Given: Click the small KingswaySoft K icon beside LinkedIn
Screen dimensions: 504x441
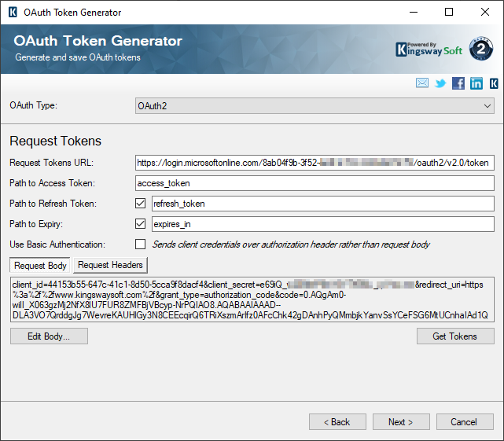Looking at the screenshot, I should [494, 84].
